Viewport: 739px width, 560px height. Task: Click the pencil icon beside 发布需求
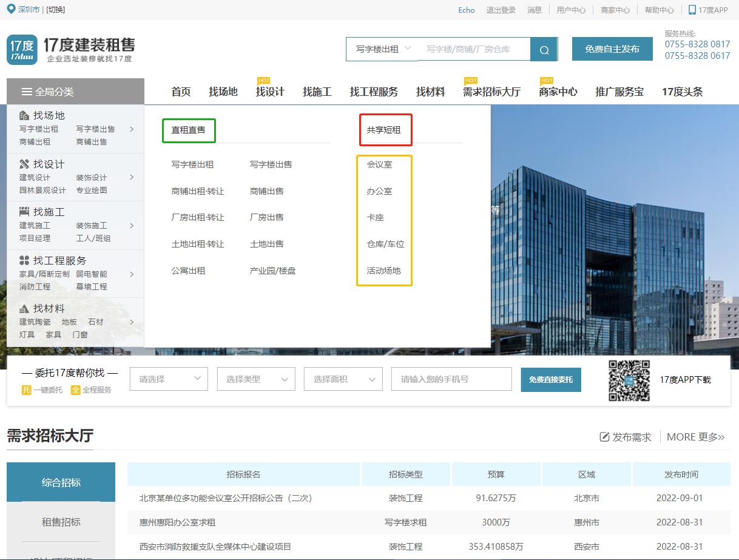point(604,436)
